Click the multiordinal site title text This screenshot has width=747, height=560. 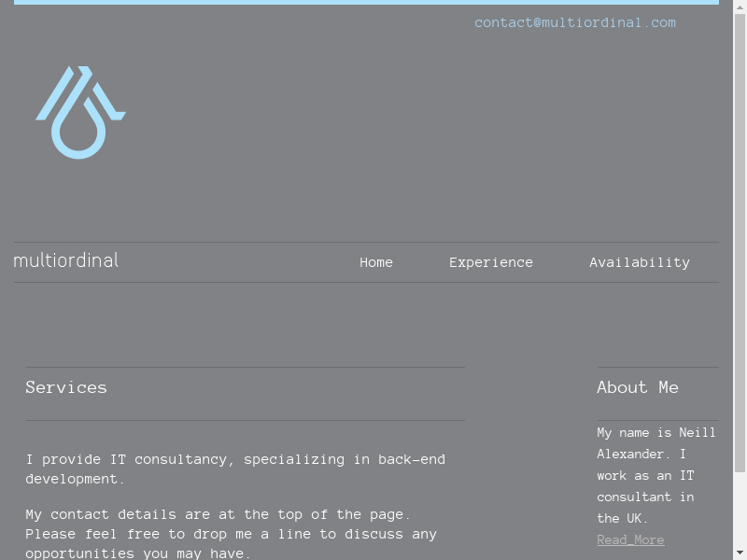point(66,260)
